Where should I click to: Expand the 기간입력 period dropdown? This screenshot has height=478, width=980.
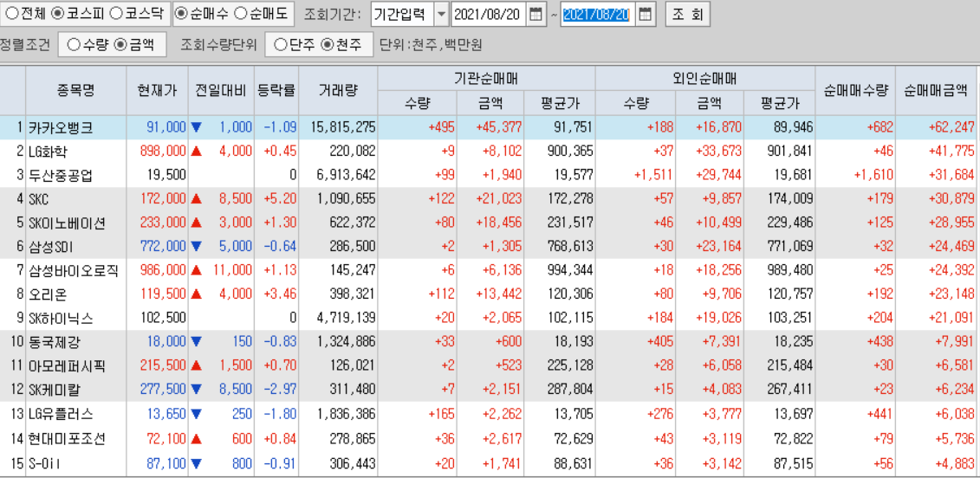pos(441,15)
